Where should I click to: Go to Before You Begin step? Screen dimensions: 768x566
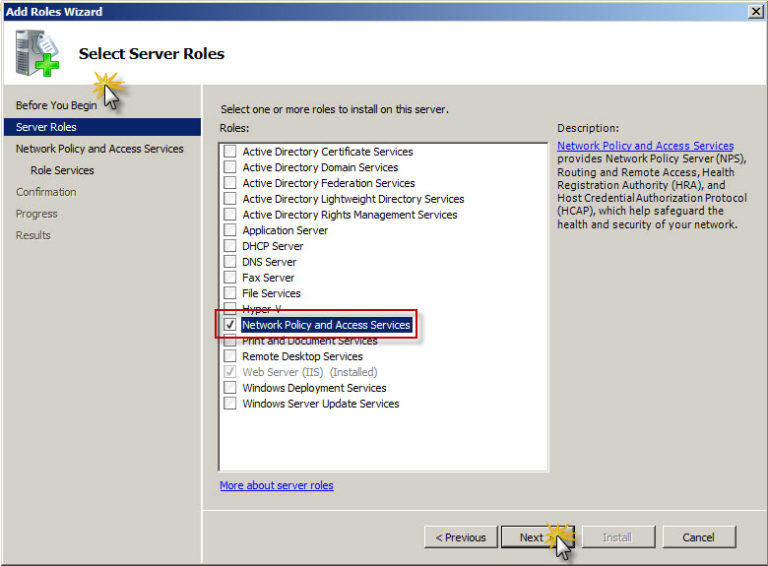coord(56,105)
